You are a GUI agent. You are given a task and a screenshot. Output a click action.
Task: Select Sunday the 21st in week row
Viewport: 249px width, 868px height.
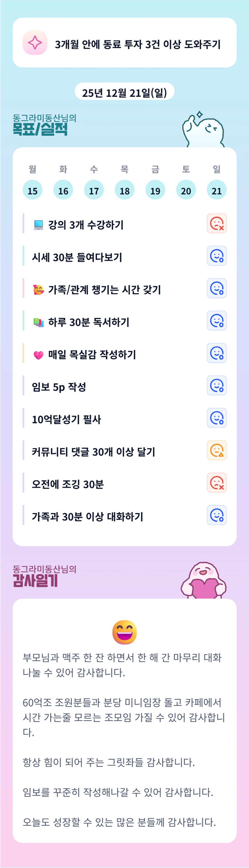[x=216, y=190]
